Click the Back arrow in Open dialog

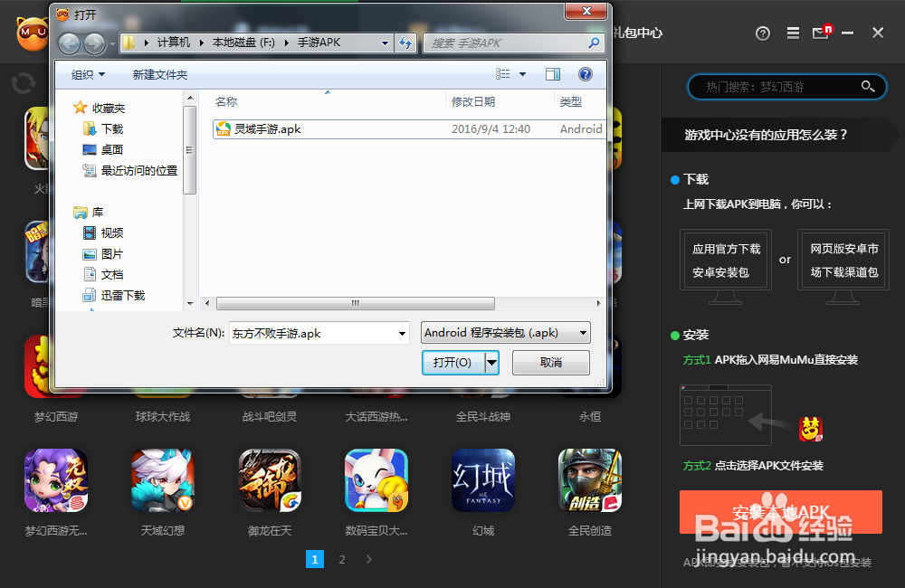(70, 43)
